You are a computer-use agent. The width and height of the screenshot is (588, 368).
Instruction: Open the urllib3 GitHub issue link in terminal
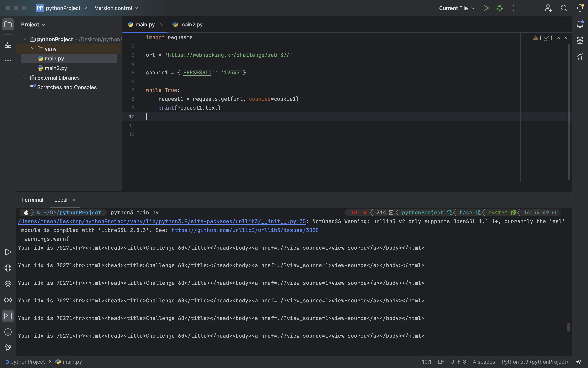(245, 230)
